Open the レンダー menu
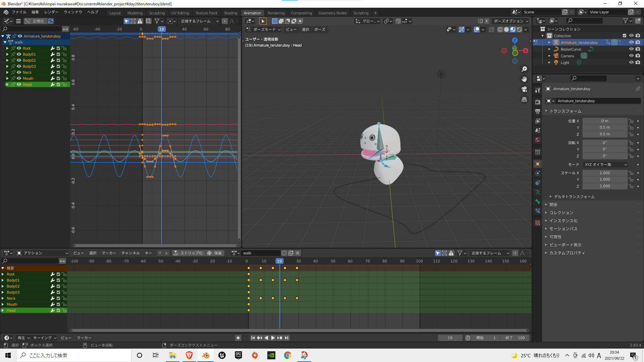This screenshot has width=644, height=362. click(x=51, y=12)
